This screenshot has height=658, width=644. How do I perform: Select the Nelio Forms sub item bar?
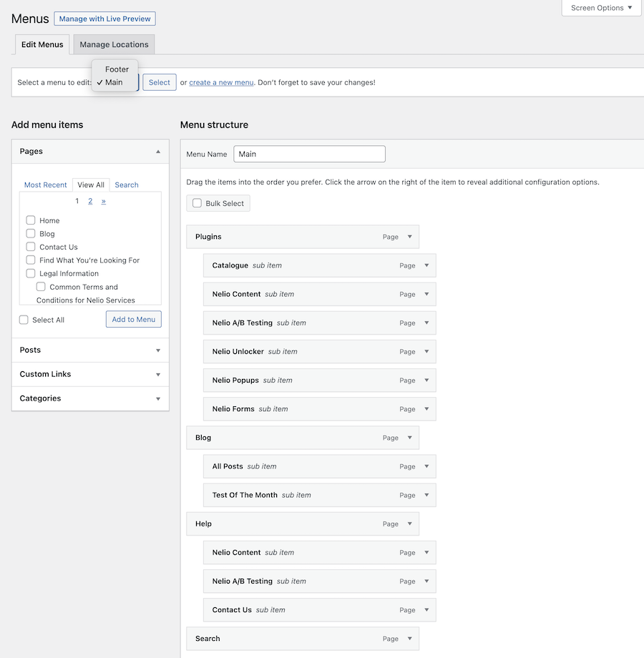click(319, 408)
